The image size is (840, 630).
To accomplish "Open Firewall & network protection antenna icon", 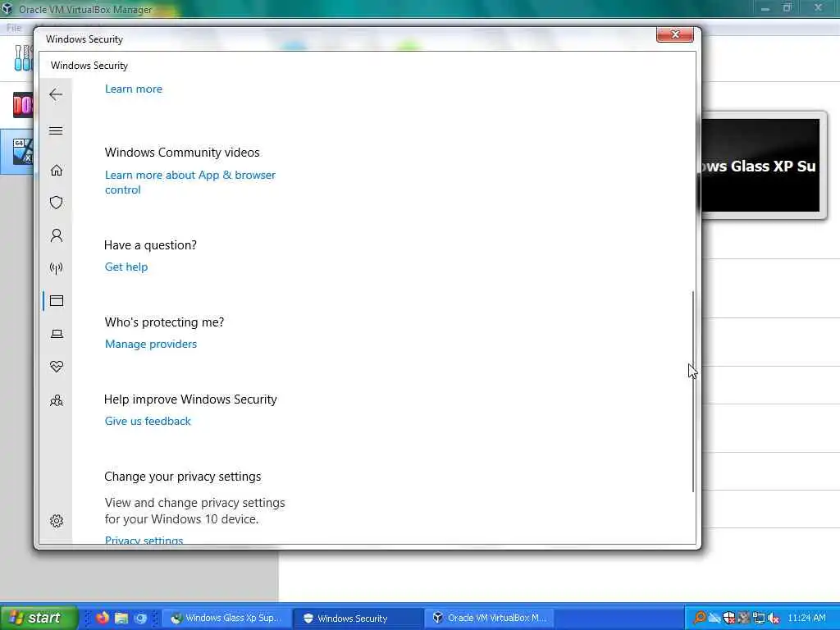I will [x=57, y=268].
